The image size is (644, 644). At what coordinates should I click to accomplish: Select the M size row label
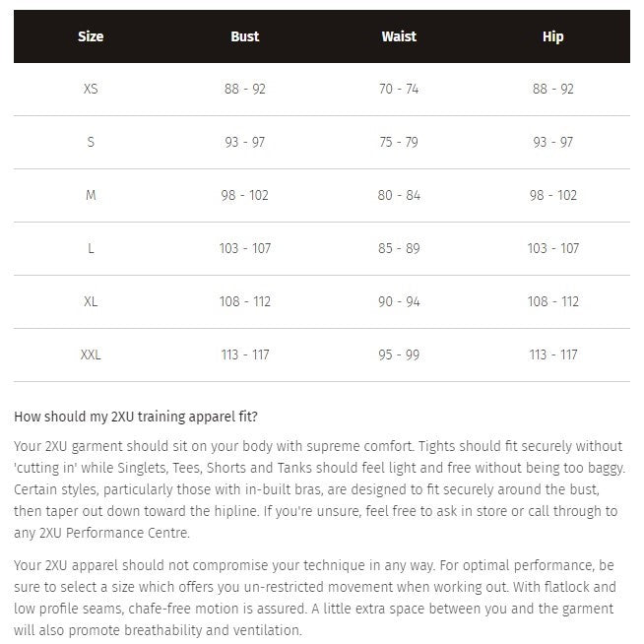pyautogui.click(x=91, y=195)
